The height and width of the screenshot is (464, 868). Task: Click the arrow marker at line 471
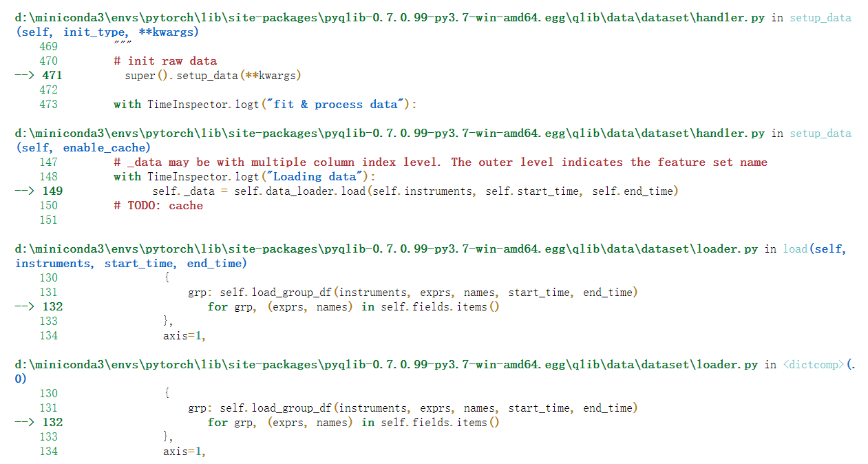point(22,75)
